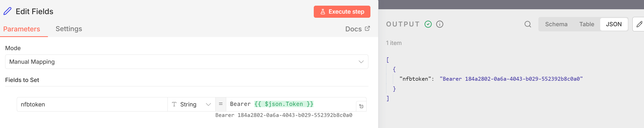Click the nfbtoken value in JSON output
This screenshot has width=644, height=128.
511,79
